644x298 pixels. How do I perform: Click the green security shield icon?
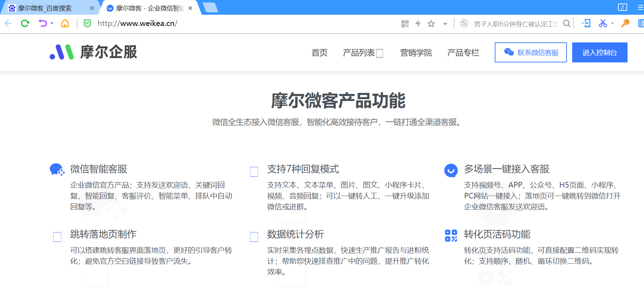pos(87,23)
